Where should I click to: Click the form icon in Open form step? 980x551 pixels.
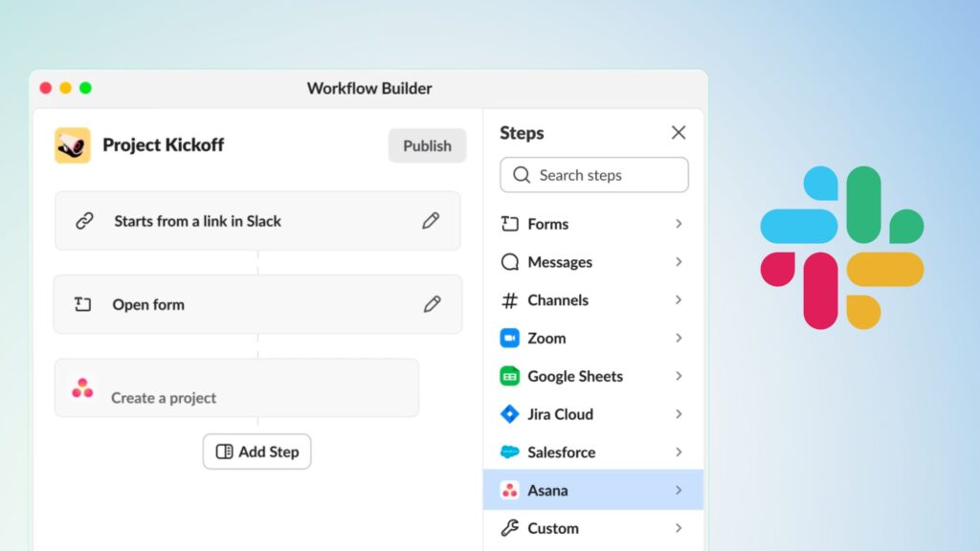click(82, 304)
